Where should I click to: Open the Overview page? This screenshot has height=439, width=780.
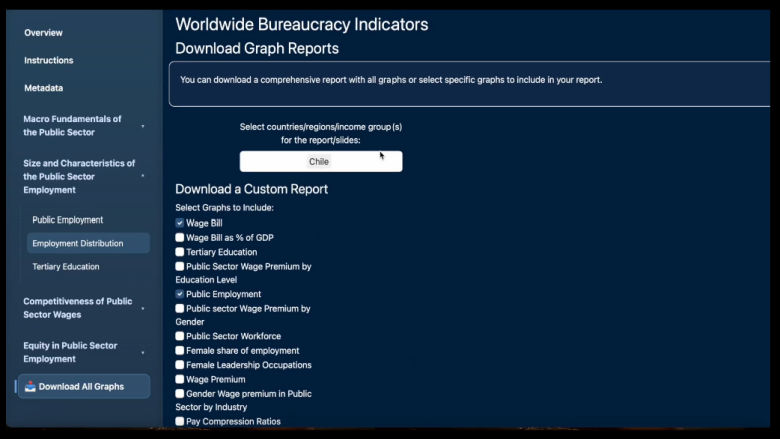43,33
